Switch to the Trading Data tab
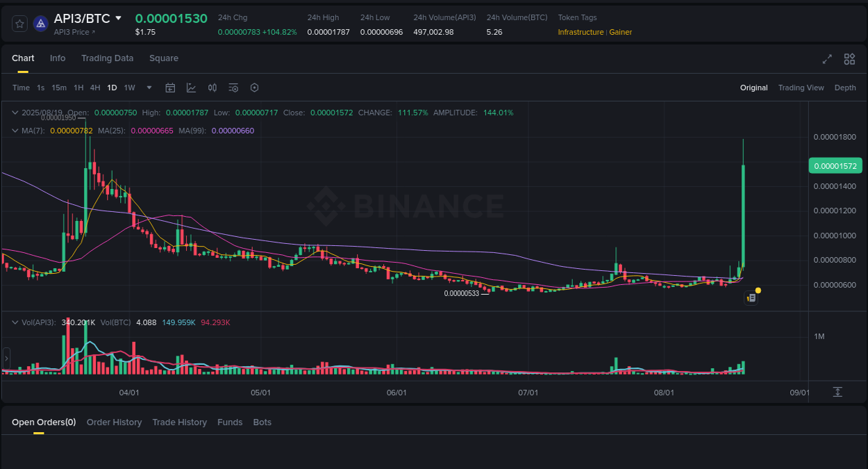868x469 pixels. 107,58
